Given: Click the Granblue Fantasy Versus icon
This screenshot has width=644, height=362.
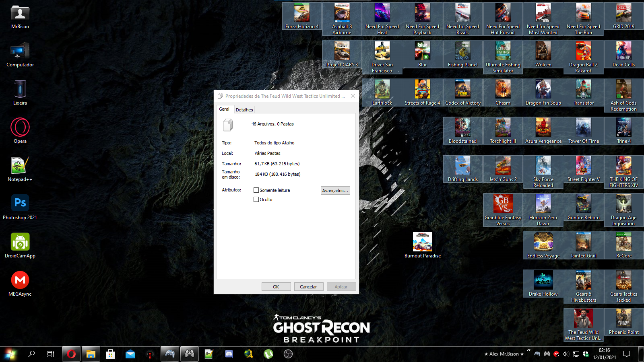Looking at the screenshot, I should (x=503, y=210).
